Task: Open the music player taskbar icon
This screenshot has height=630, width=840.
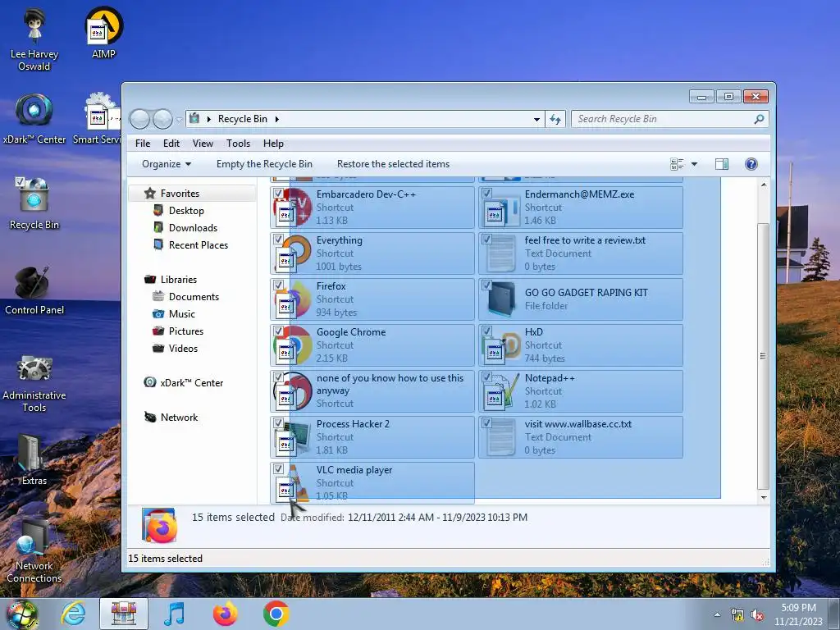Action: pos(174,614)
